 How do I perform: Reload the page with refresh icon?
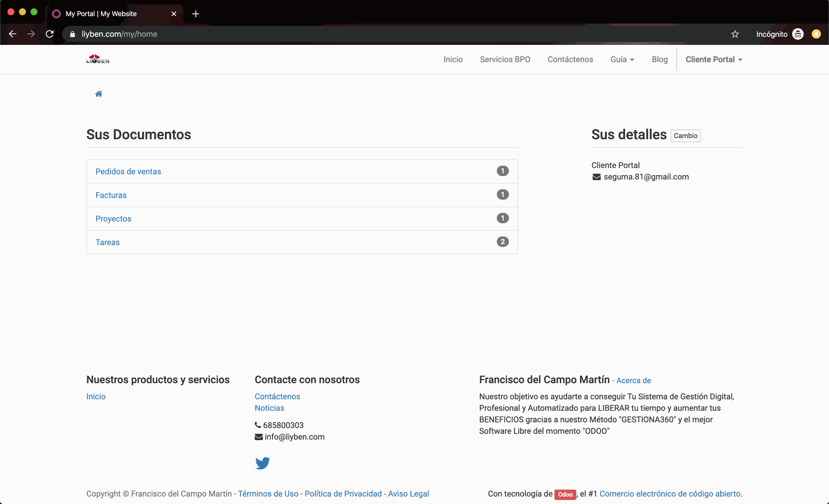click(50, 34)
